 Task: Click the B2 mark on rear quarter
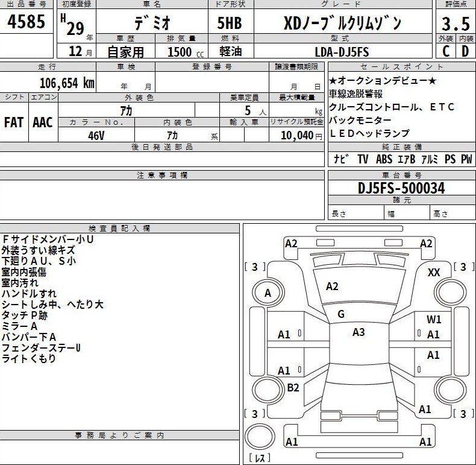tap(293, 387)
